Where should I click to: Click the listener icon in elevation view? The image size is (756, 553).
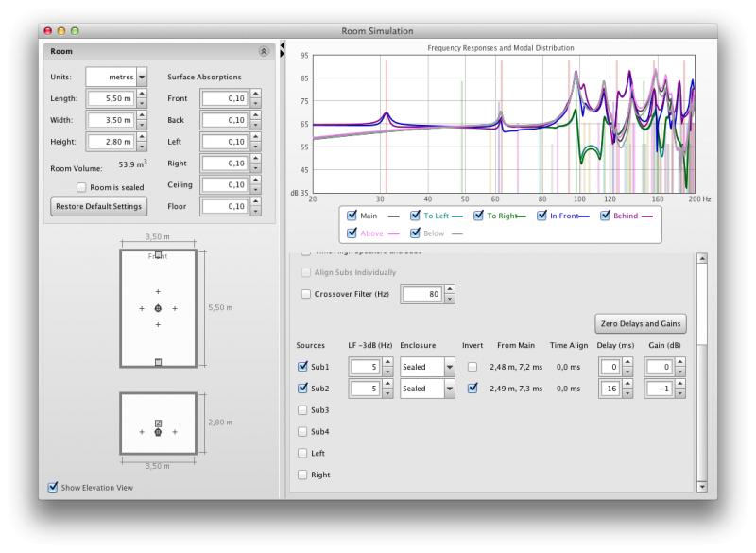tap(158, 431)
